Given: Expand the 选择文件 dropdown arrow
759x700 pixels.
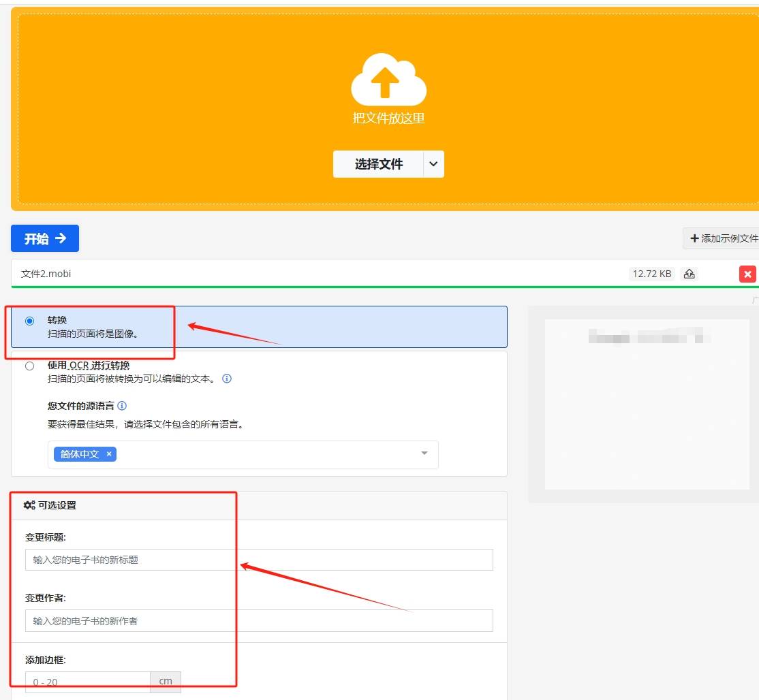Looking at the screenshot, I should coord(434,163).
